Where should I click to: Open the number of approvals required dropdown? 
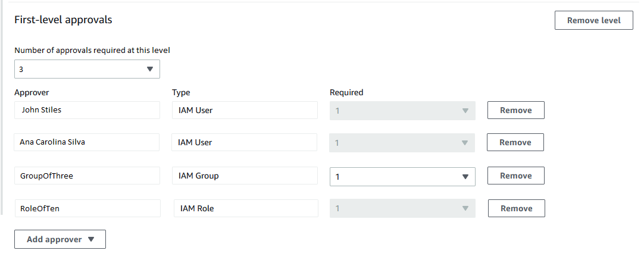pyautogui.click(x=87, y=69)
